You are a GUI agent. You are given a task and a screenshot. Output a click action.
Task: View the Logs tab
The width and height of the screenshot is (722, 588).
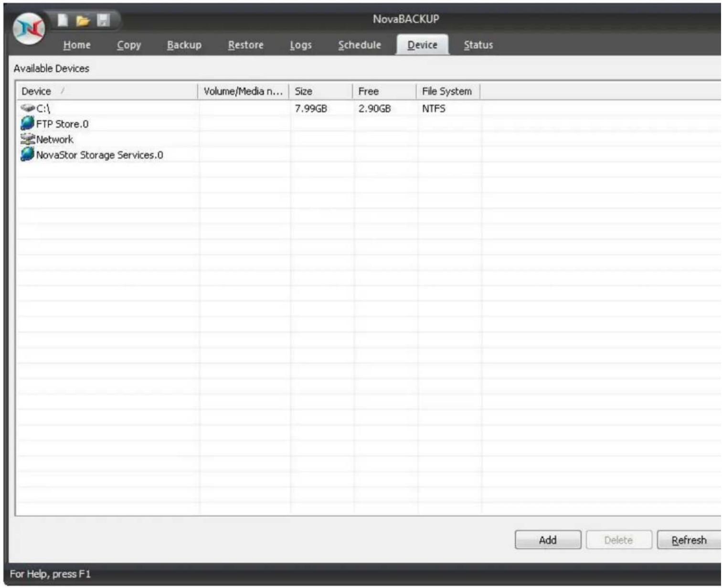(301, 45)
